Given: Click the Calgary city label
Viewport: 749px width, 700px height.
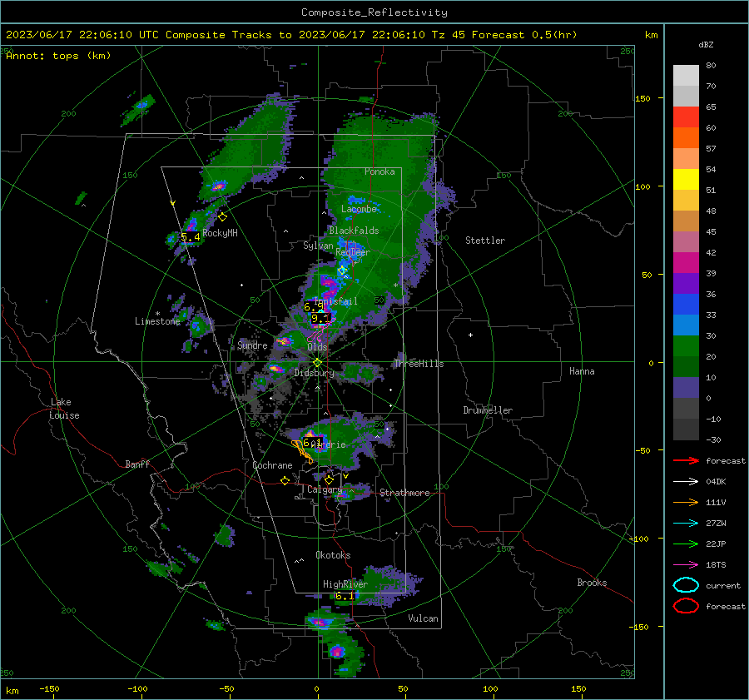Looking at the screenshot, I should pyautogui.click(x=325, y=489).
